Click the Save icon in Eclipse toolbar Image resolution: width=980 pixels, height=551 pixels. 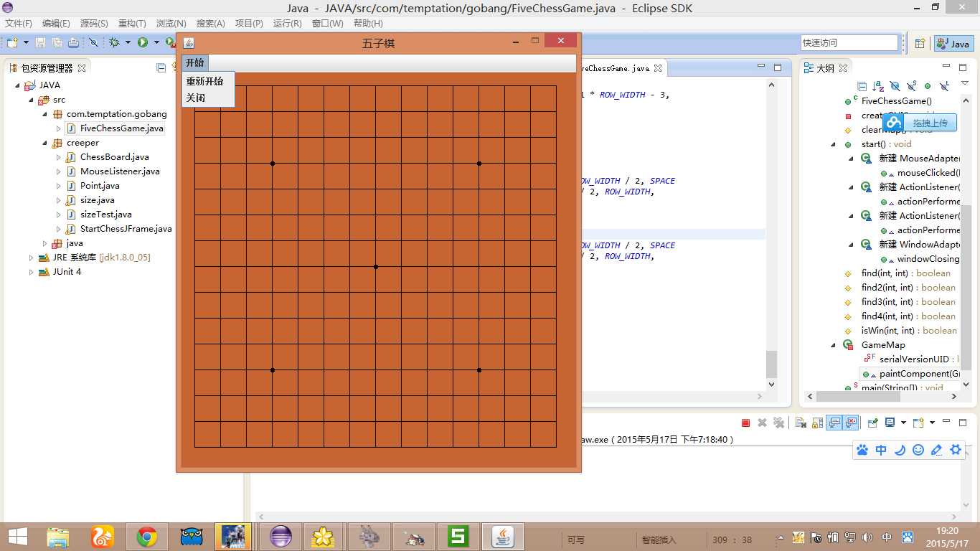[40, 43]
